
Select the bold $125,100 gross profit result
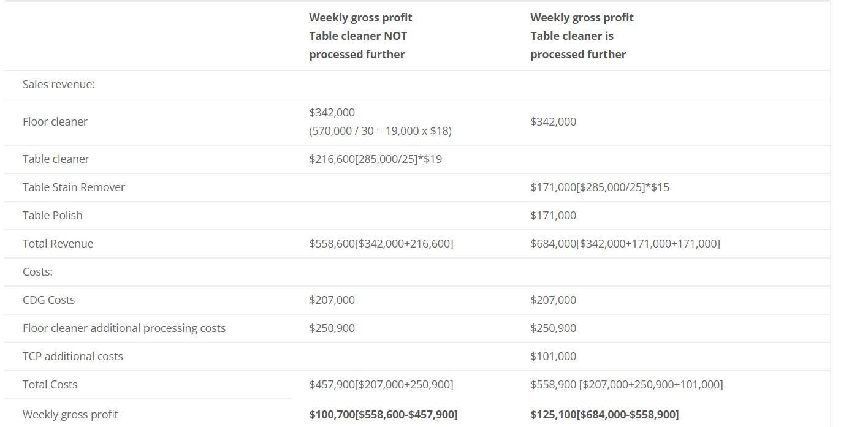(x=605, y=415)
